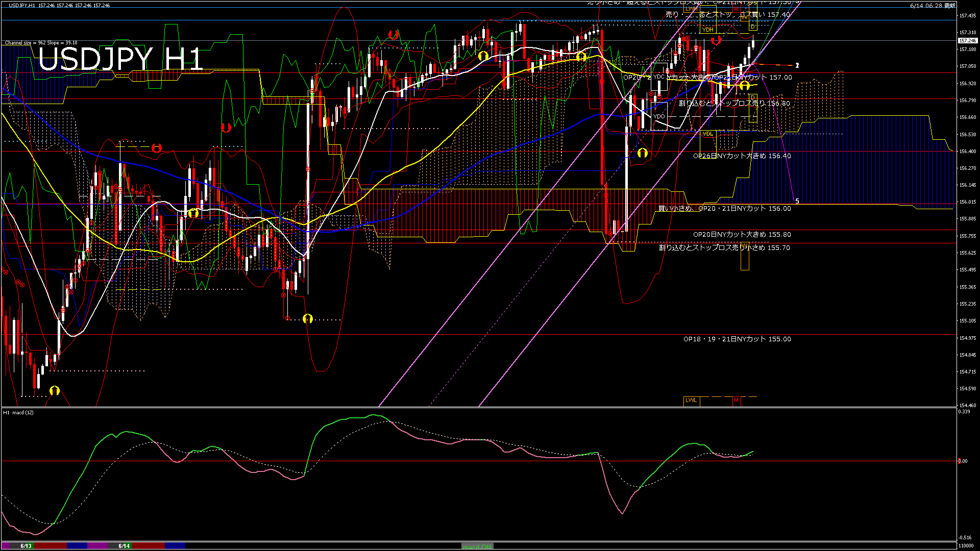Viewport: 980px width, 551px height.
Task: Click the 6/13 date label in session bar
Action: (26, 546)
